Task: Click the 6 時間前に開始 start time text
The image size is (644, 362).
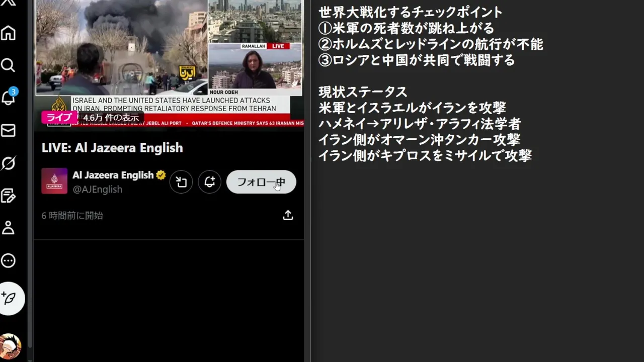Action: pyautogui.click(x=72, y=216)
